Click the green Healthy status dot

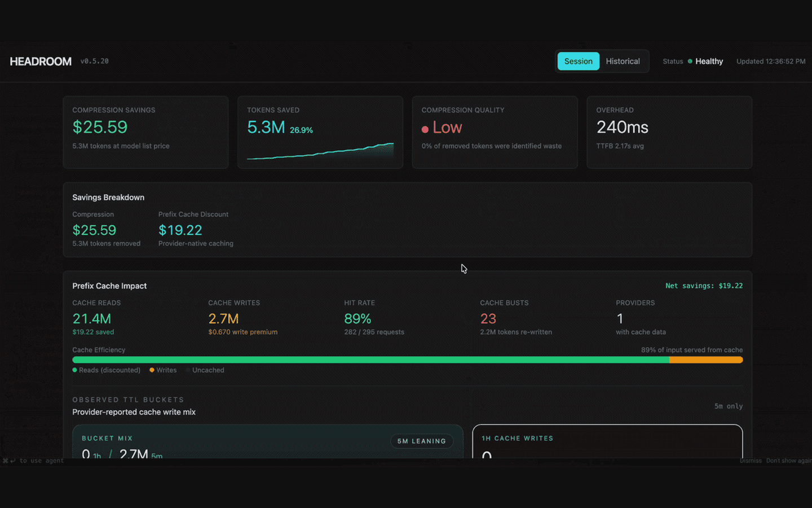[690, 61]
